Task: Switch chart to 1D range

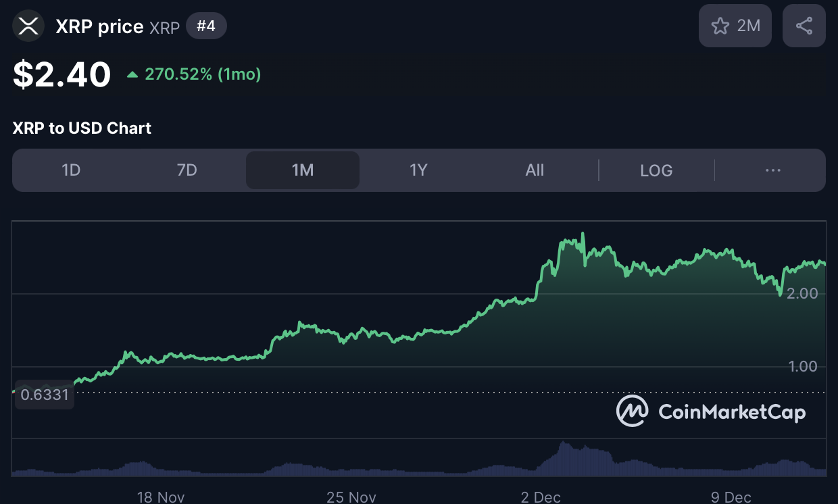Action: click(71, 170)
